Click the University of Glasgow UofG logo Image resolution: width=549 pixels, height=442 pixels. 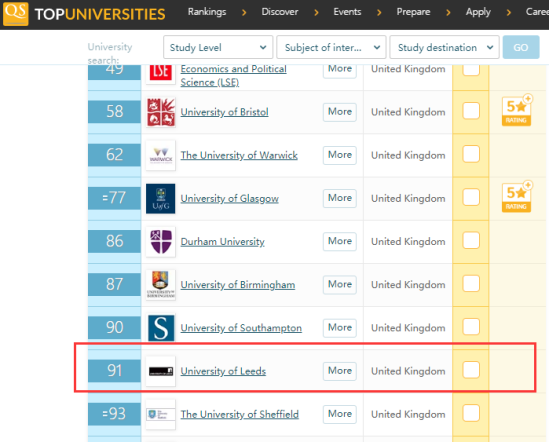(x=161, y=199)
